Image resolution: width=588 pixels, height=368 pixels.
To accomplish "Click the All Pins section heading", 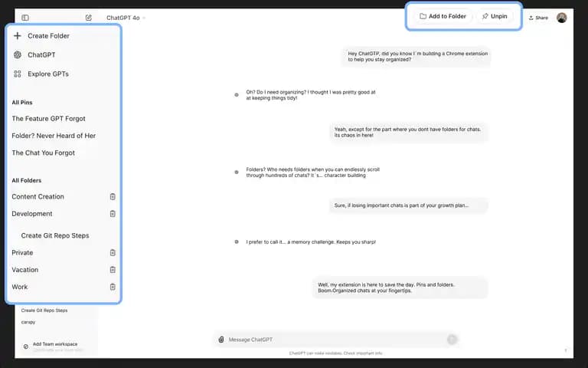I will point(22,103).
